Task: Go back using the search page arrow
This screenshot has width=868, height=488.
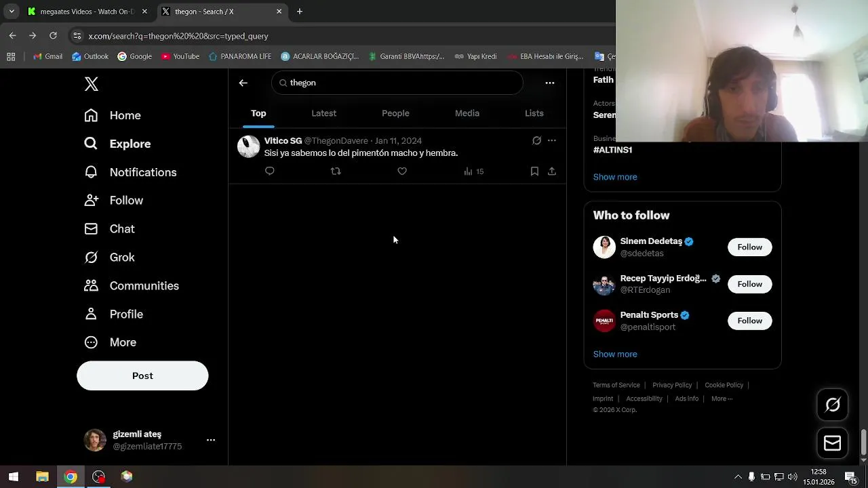Action: (x=243, y=83)
